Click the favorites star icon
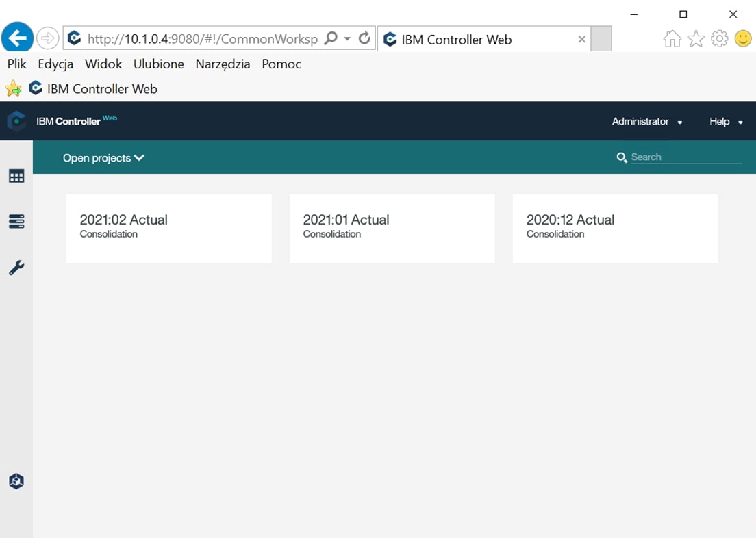 [x=696, y=39]
